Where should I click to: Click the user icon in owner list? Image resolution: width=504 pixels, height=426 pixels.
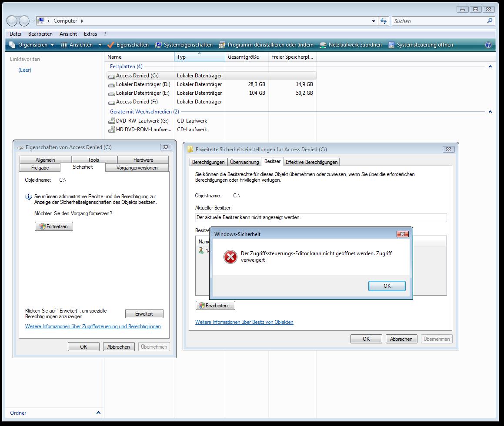click(201, 250)
